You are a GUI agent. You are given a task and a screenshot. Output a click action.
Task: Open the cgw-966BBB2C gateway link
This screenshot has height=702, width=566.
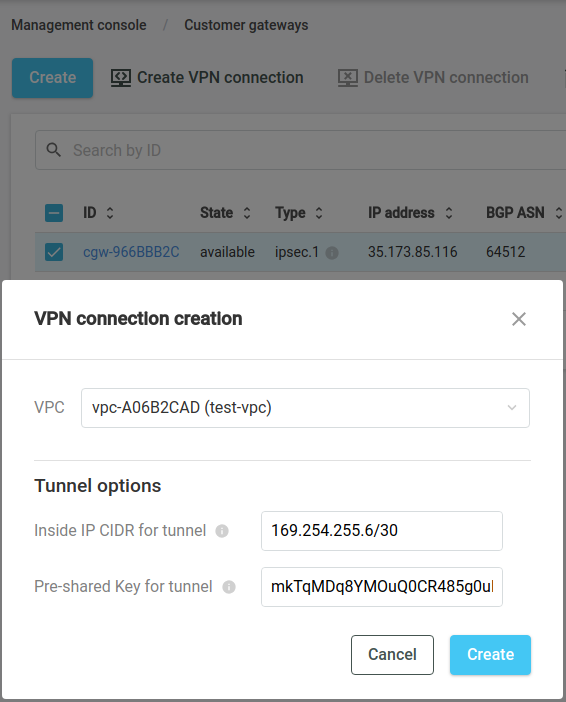[131, 252]
